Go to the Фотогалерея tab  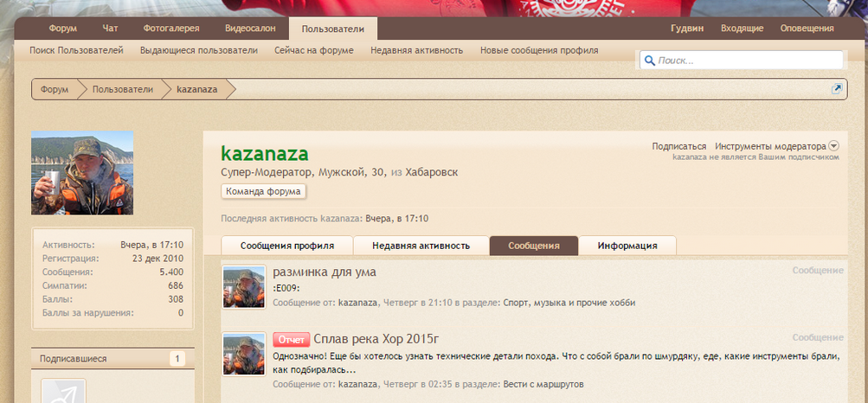pyautogui.click(x=171, y=29)
